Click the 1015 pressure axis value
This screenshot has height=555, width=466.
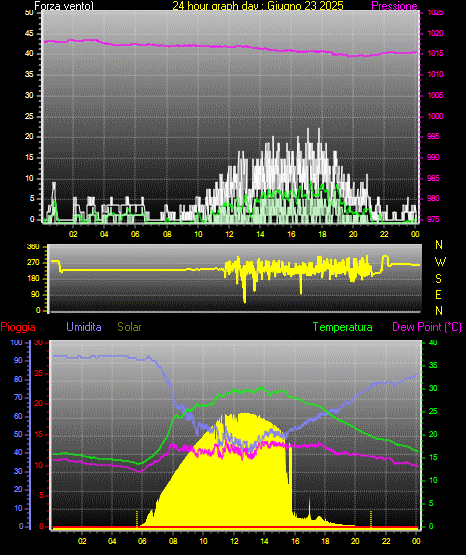click(x=435, y=53)
